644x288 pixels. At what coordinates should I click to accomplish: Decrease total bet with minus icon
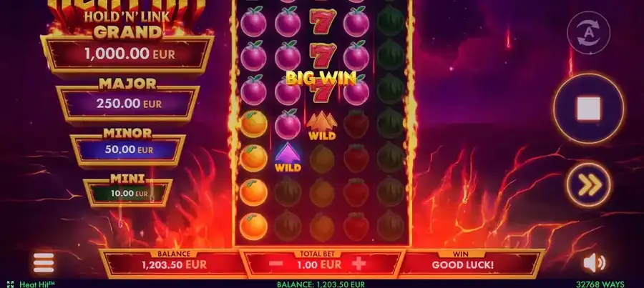276,264
